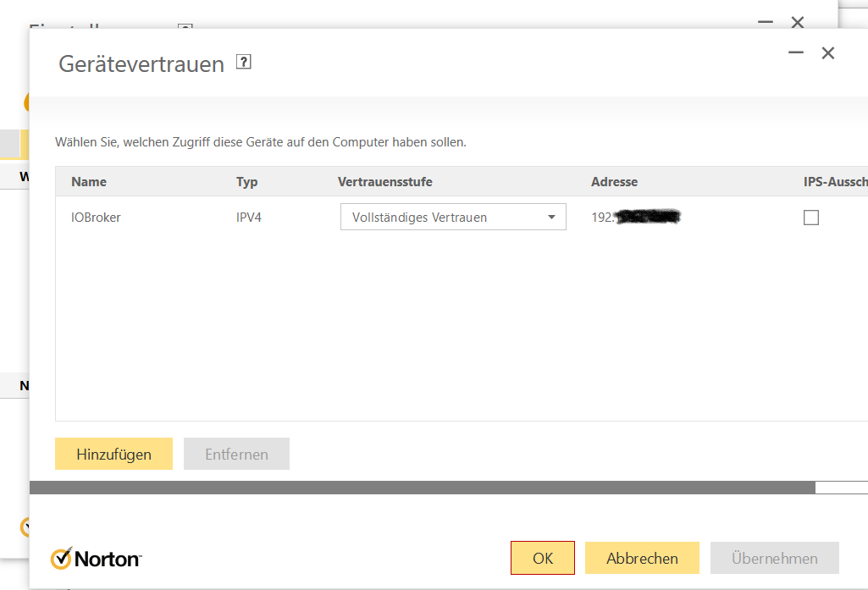
Task: Click the IPV4 type cell
Action: [249, 218]
